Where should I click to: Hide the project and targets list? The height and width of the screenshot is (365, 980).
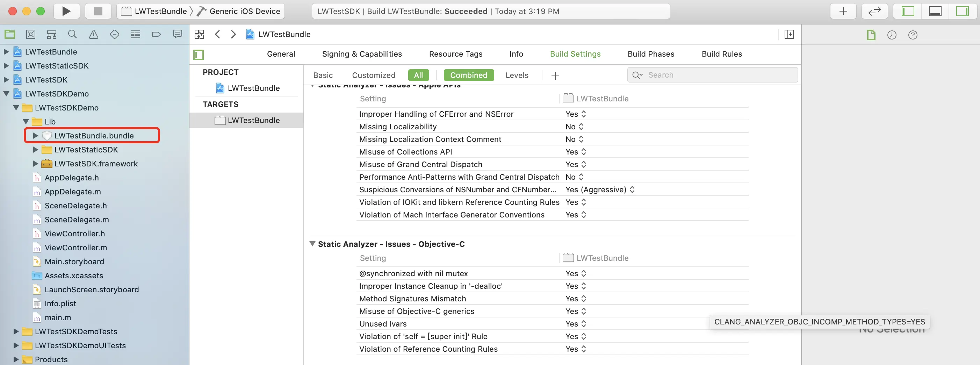pyautogui.click(x=199, y=55)
